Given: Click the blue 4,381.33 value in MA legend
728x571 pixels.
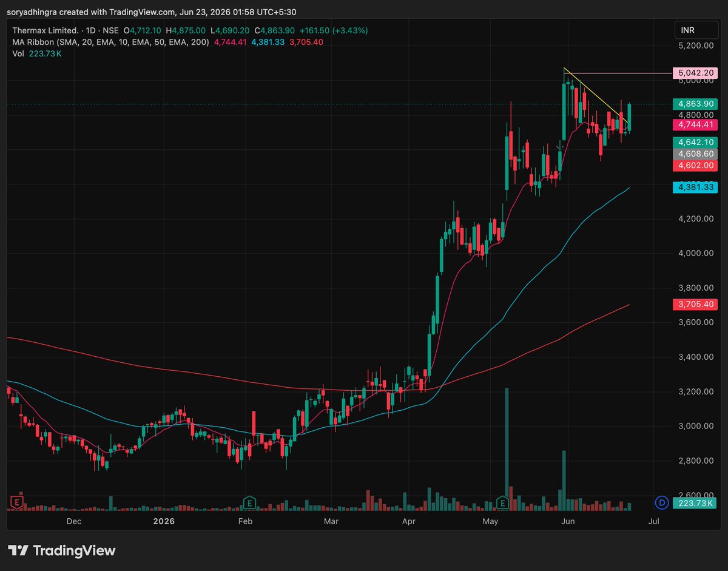Looking at the screenshot, I should (268, 42).
